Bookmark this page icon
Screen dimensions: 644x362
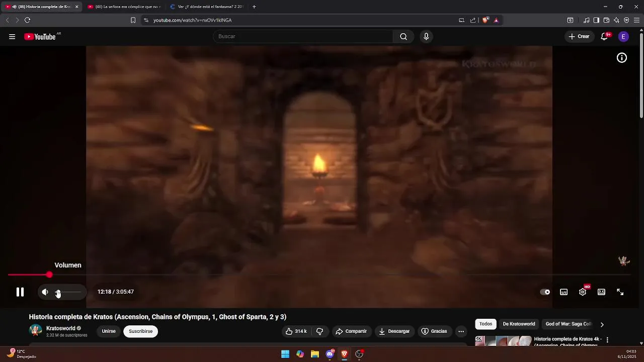[133, 20]
